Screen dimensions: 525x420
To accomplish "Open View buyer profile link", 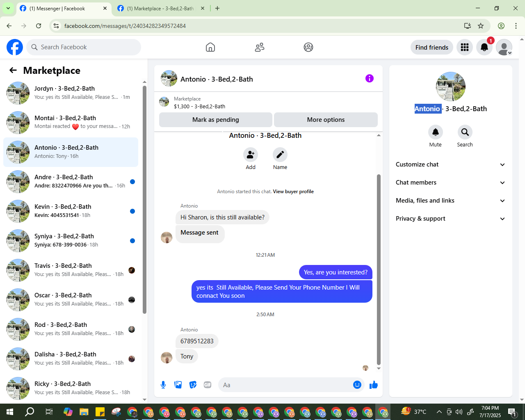I will 293,192.
